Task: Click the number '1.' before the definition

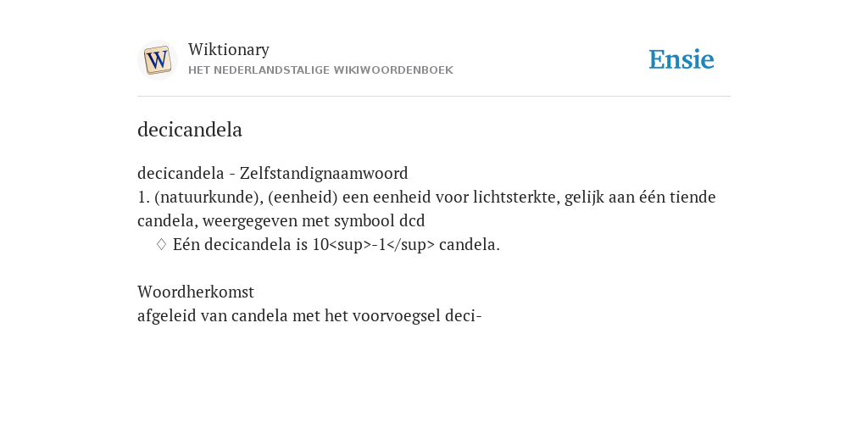Action: 143,197
